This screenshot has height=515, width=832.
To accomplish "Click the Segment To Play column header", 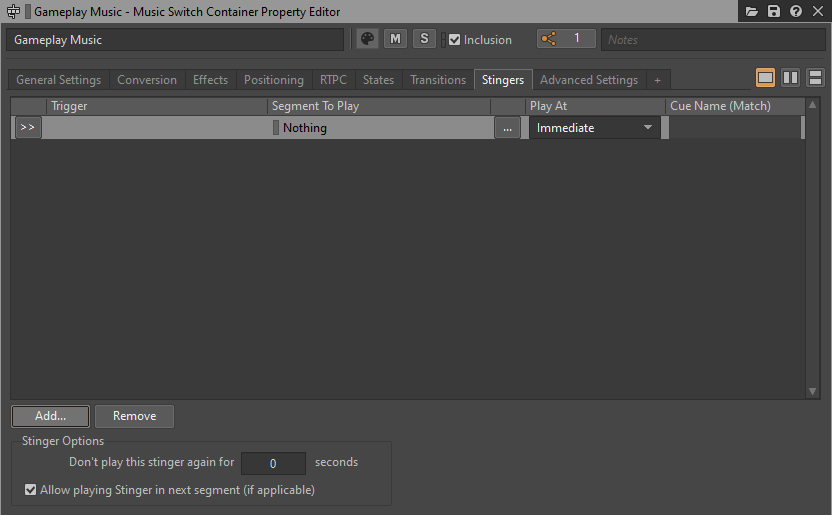I will [x=379, y=106].
